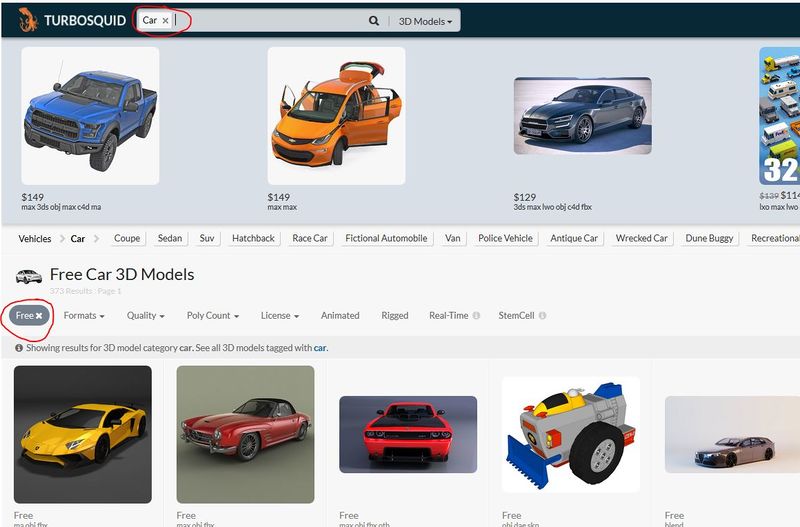Viewport: 800px width, 527px height.
Task: Click the Real-Time info icon
Action: (476, 316)
